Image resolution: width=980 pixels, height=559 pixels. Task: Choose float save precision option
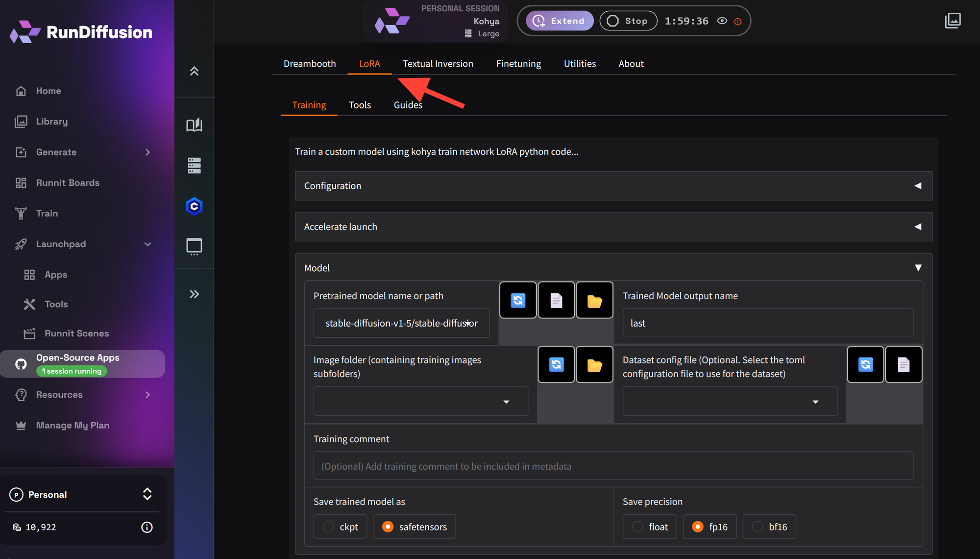click(x=637, y=527)
